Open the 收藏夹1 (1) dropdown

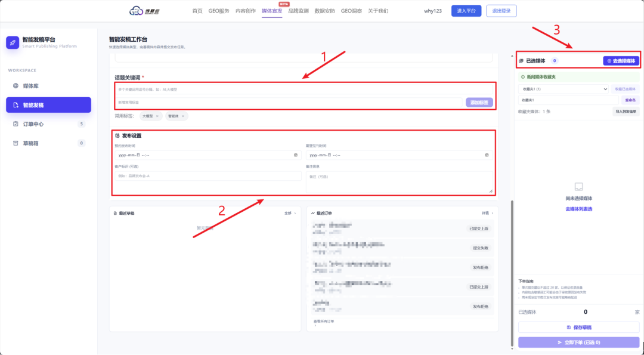[563, 89]
